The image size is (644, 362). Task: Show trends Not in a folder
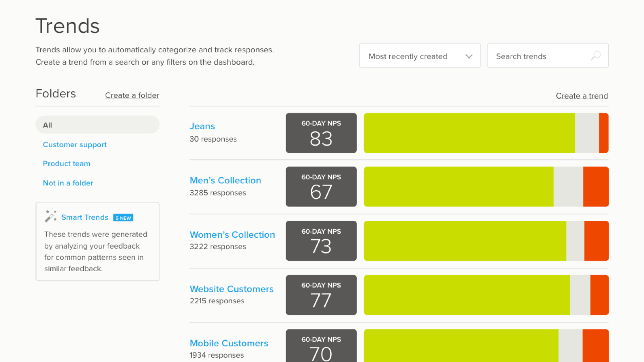[x=68, y=183]
